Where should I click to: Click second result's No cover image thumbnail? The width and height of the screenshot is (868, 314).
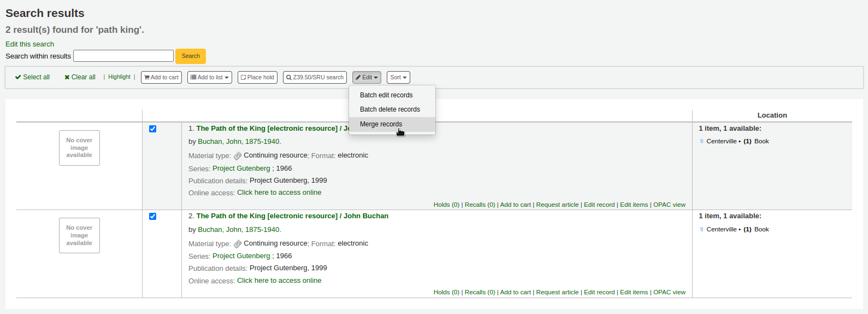click(79, 236)
